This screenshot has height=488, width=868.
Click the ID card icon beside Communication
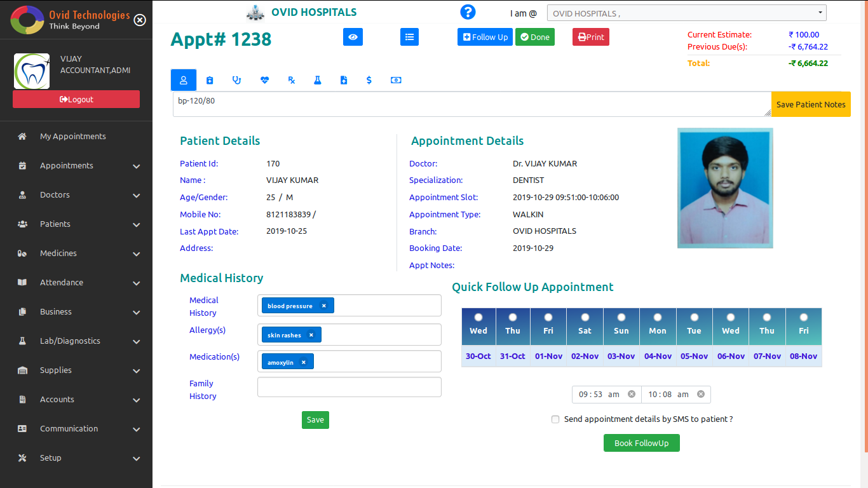[22, 429]
